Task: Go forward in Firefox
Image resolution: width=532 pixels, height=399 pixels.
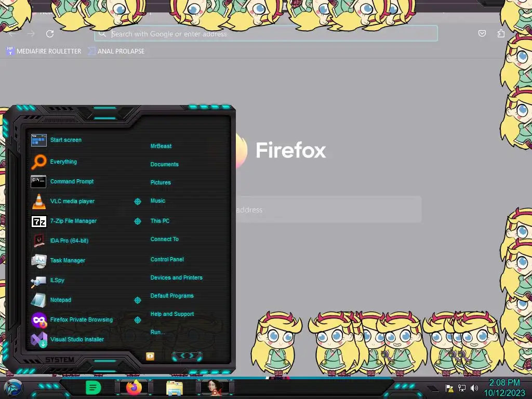Action: pos(31,34)
